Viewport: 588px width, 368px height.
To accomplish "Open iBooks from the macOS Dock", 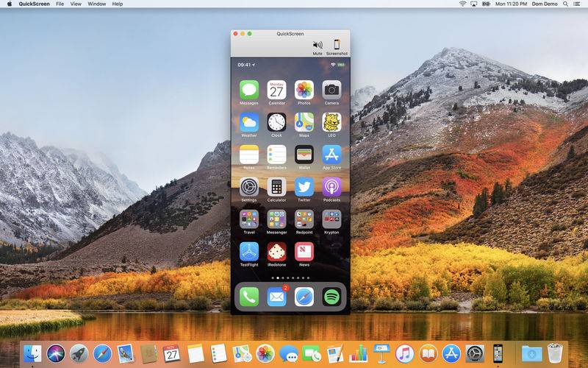I will pos(428,354).
